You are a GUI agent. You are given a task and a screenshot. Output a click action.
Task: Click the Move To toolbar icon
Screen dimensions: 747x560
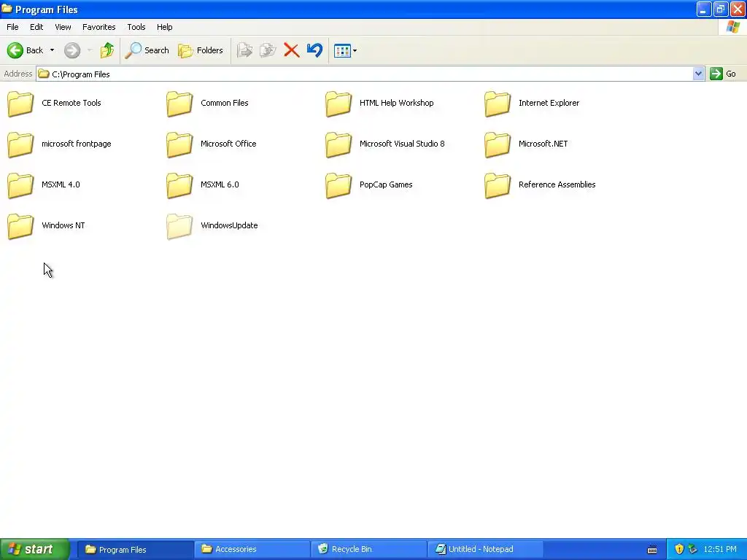244,50
